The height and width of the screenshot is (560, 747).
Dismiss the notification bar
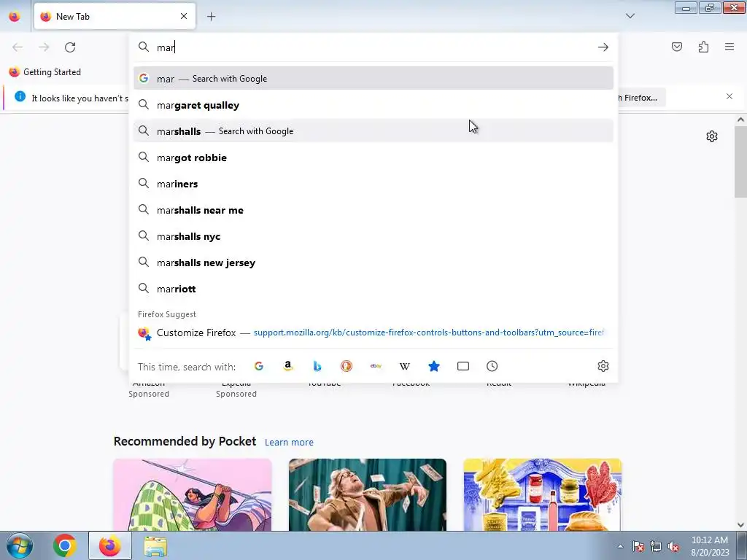pos(729,97)
